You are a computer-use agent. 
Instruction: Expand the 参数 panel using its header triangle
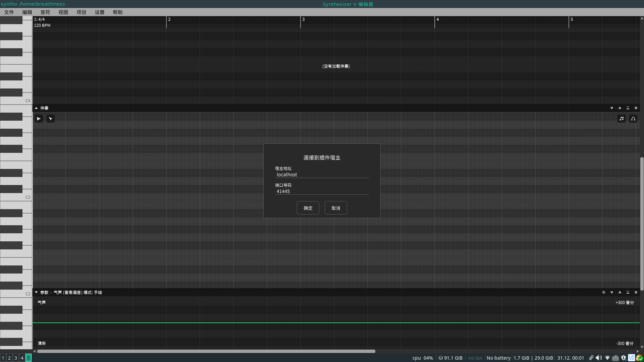tap(36, 292)
